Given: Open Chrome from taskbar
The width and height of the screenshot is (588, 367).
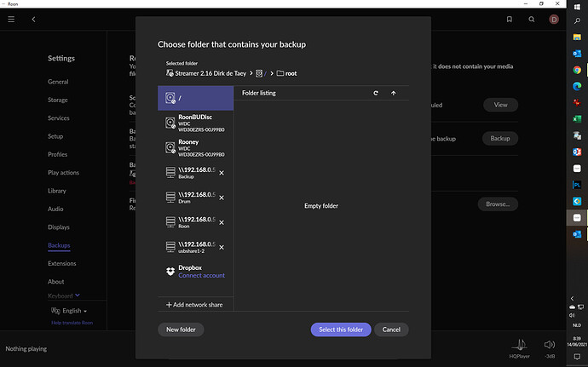Looking at the screenshot, I should click(577, 70).
